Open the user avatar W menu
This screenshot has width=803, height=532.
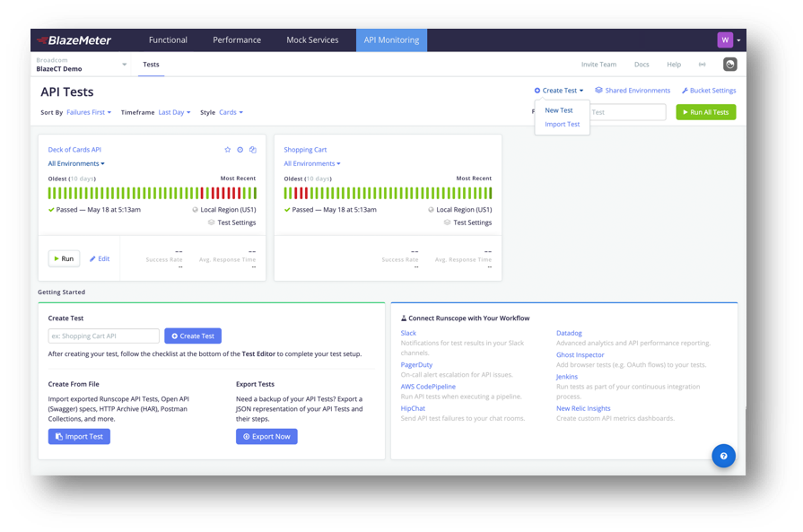(x=729, y=40)
